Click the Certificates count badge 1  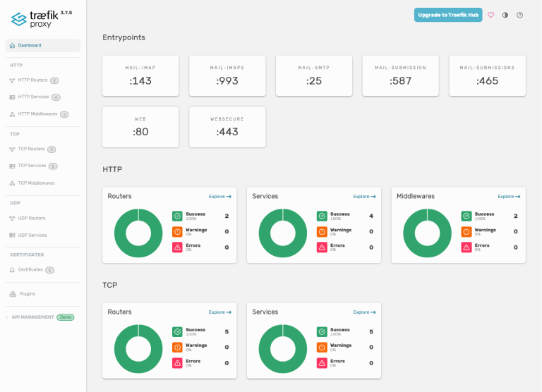coord(50,270)
